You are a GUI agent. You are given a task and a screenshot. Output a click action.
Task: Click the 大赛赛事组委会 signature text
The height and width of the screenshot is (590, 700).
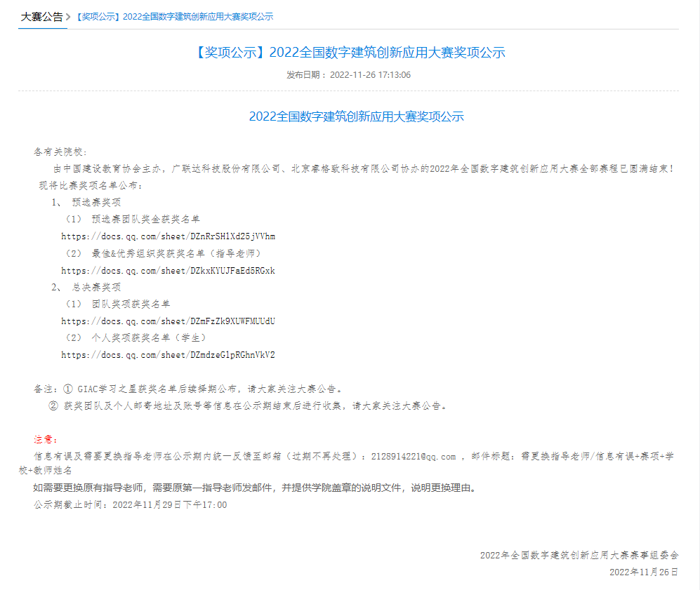pos(579,555)
